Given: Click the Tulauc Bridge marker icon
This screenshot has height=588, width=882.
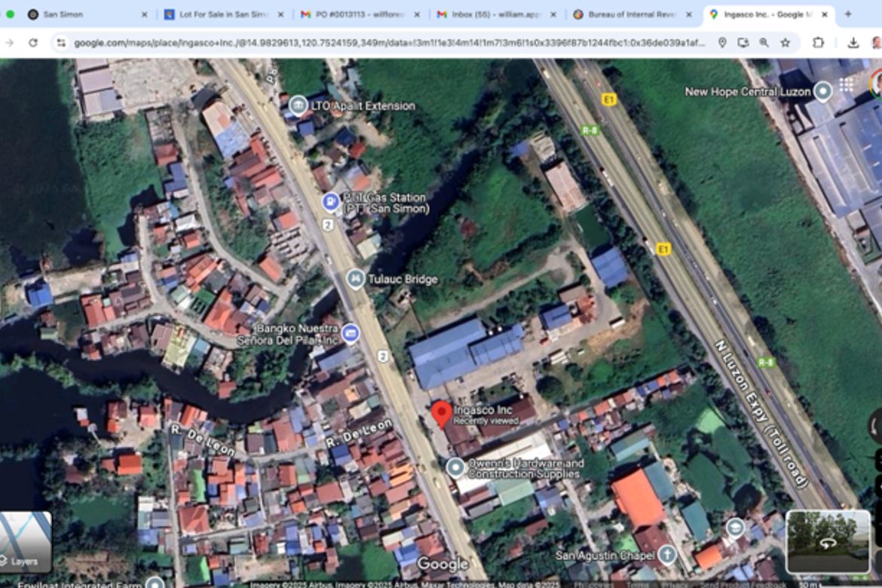Looking at the screenshot, I should 355,278.
